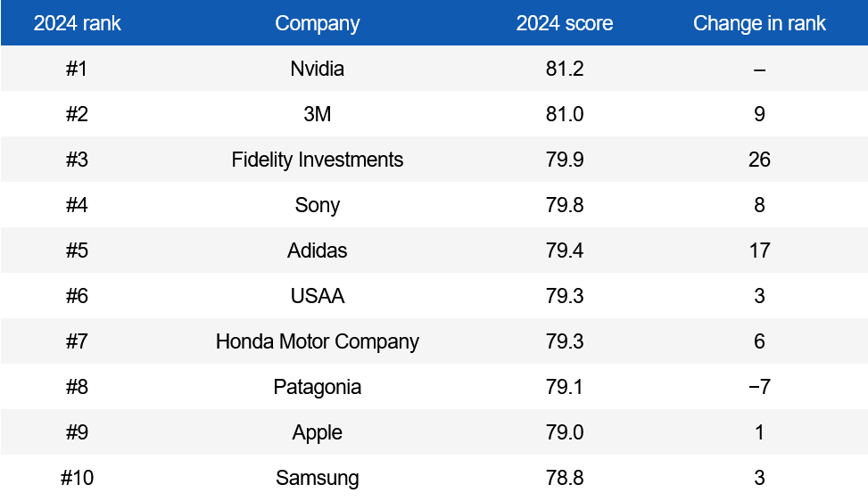Image resolution: width=868 pixels, height=501 pixels.
Task: Select the 3M company cell
Action: (318, 114)
